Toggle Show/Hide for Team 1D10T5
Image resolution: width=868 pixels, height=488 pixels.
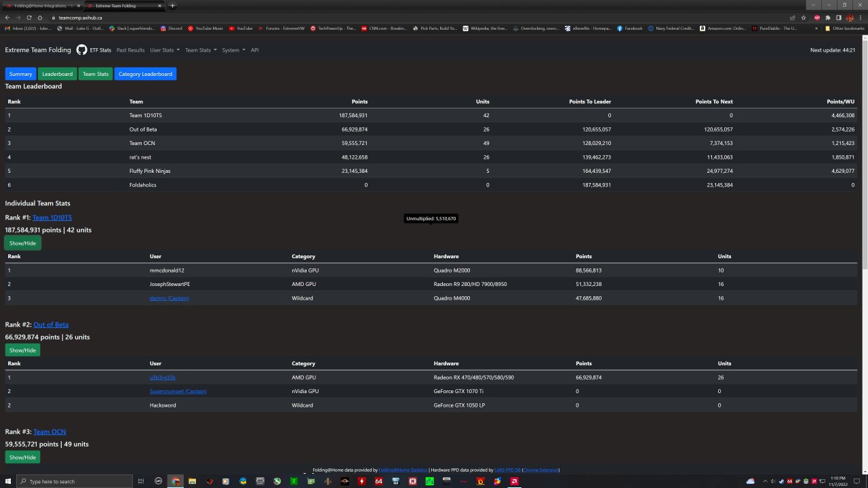pos(22,243)
